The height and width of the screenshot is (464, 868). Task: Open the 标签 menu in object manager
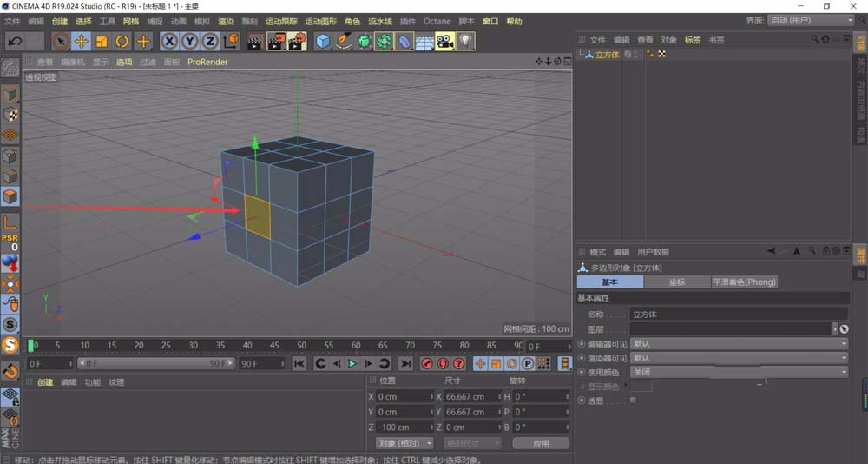(693, 40)
